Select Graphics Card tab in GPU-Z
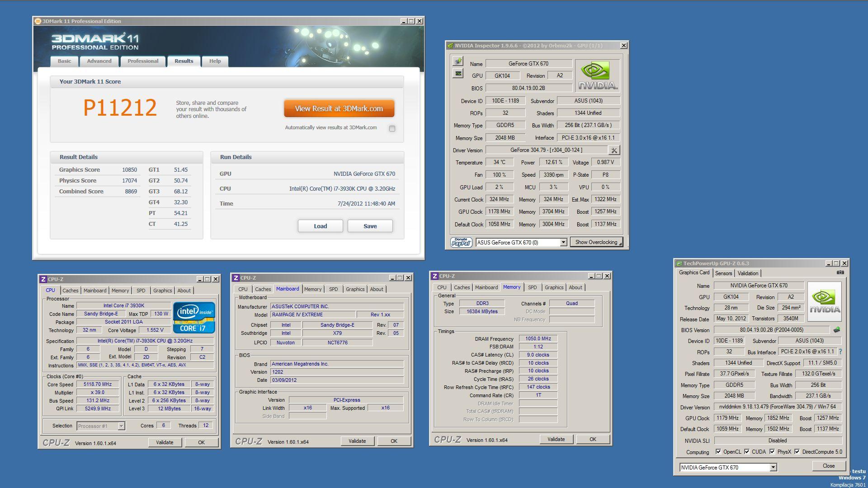868x488 pixels. point(694,272)
